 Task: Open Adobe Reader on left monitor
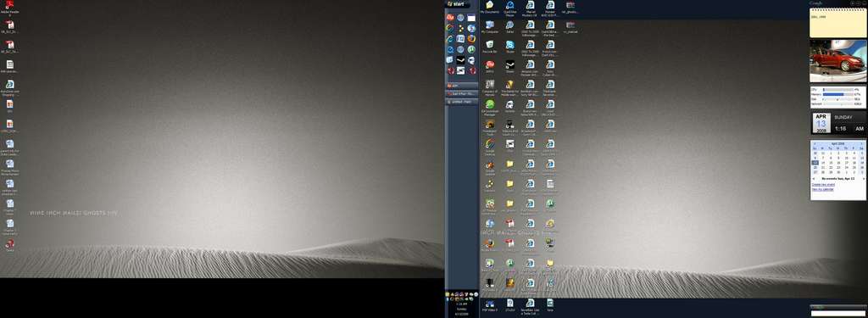pos(10,7)
